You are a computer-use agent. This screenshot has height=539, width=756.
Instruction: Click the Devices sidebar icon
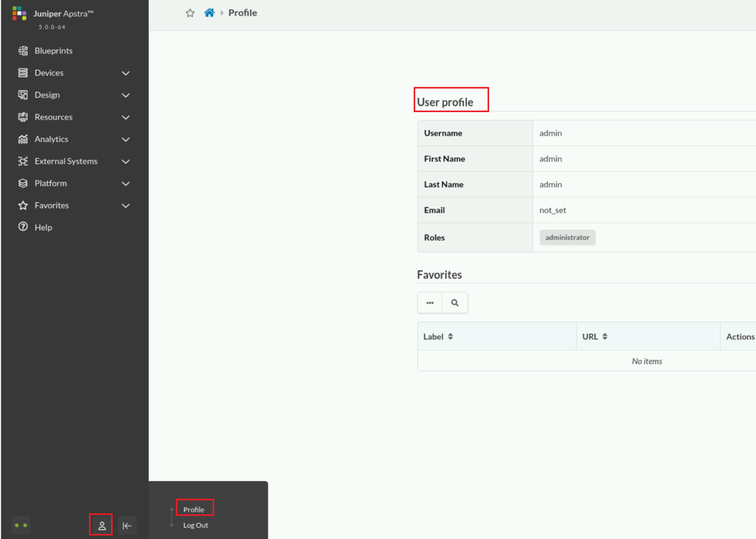(23, 73)
